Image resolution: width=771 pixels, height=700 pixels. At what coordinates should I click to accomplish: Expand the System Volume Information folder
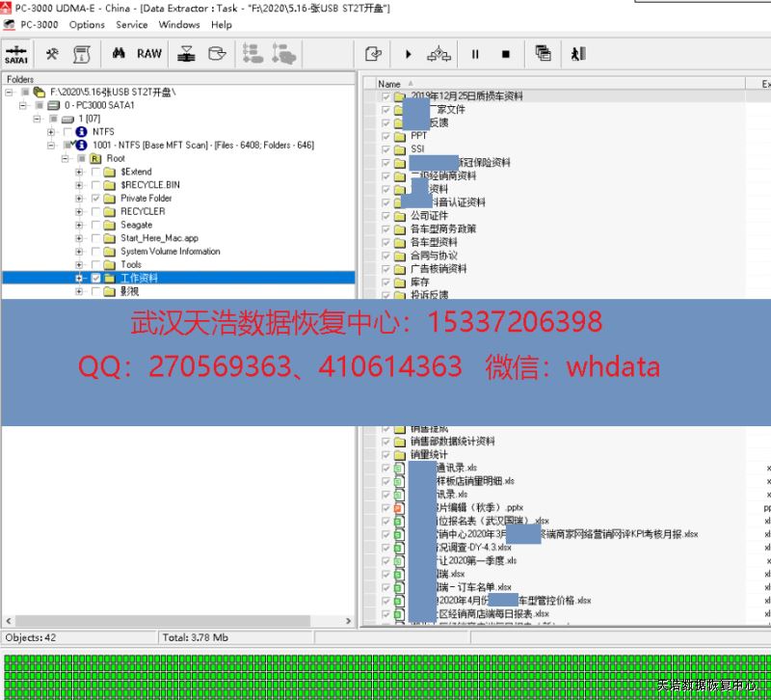click(79, 252)
